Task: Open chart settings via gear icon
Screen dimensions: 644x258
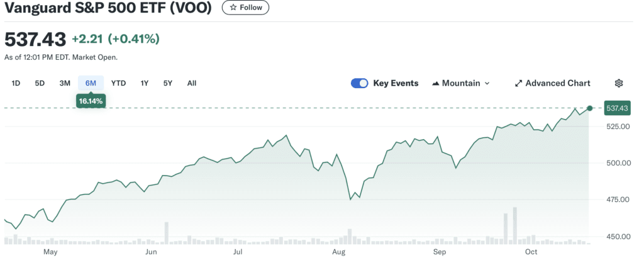Action: [x=619, y=83]
